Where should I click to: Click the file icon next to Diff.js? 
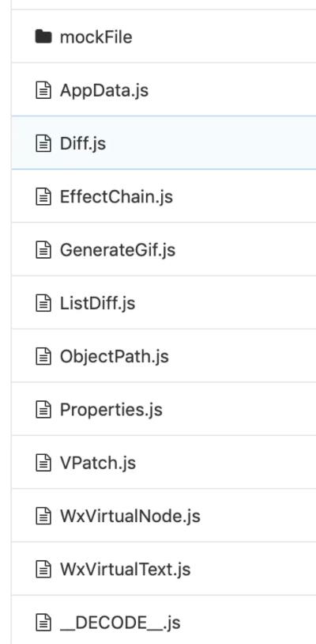click(x=43, y=144)
